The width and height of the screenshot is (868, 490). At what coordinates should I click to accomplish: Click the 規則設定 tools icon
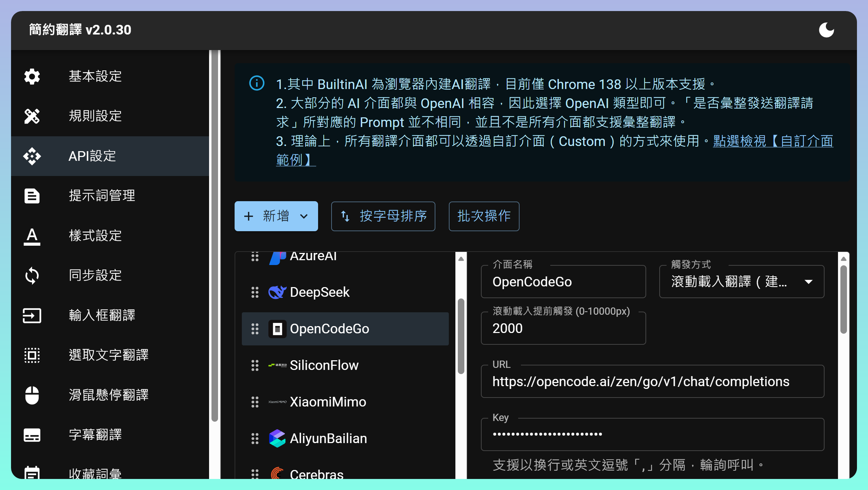[x=32, y=116]
